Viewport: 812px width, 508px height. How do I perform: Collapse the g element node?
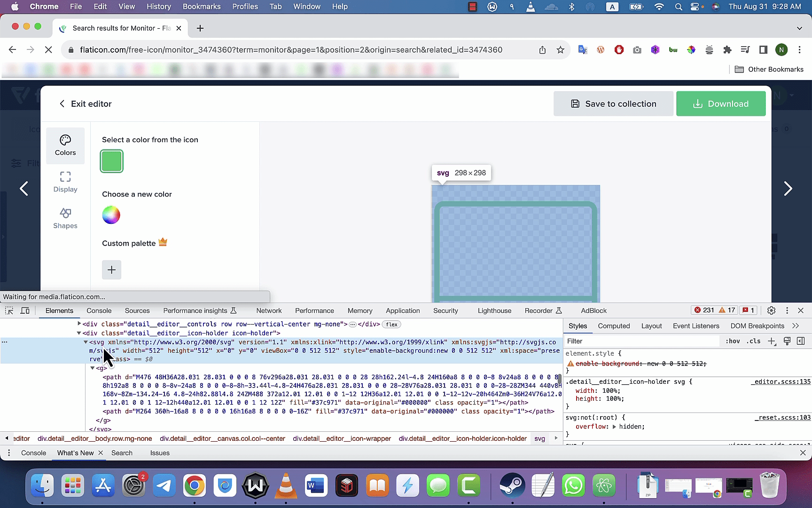[x=93, y=368]
